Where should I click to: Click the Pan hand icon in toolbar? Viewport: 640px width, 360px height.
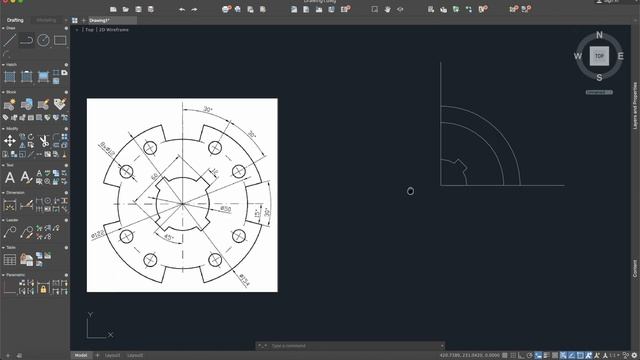pos(387,9)
